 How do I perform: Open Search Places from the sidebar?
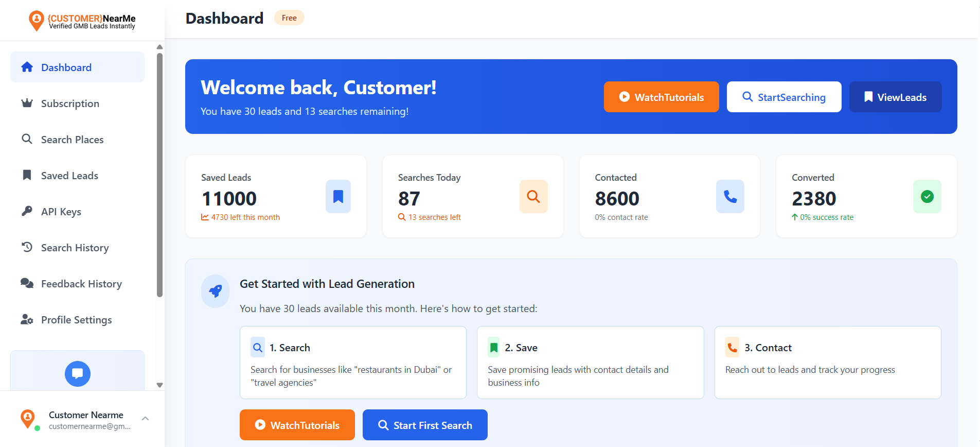click(x=72, y=139)
